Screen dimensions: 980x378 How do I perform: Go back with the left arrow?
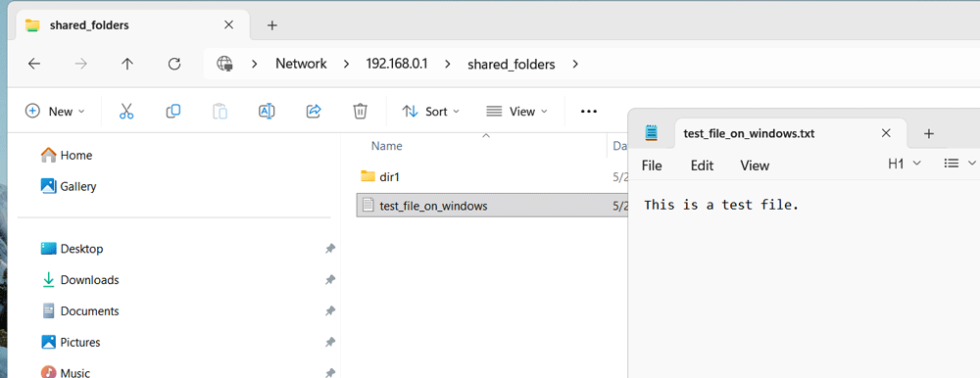[x=34, y=64]
